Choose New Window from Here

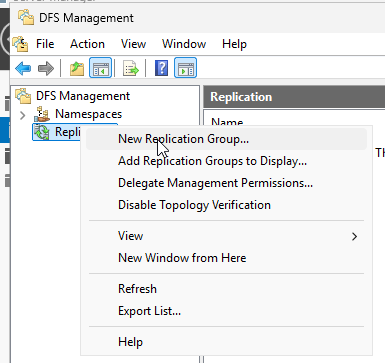226,258
